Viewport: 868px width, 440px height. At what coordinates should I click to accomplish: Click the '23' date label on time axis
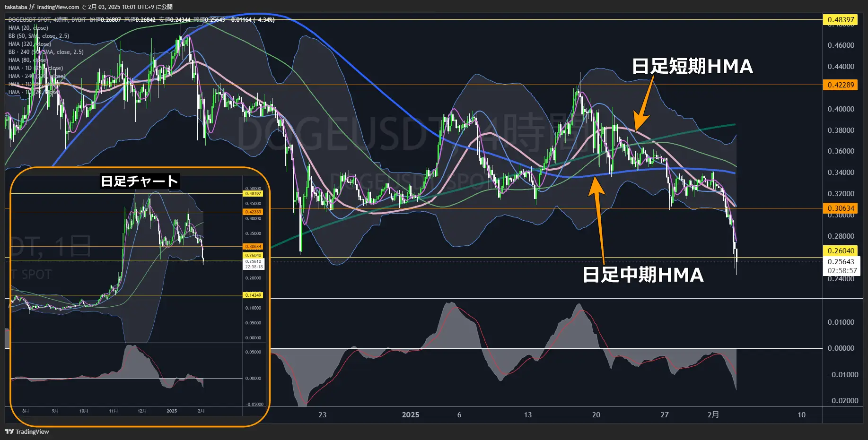coord(322,415)
